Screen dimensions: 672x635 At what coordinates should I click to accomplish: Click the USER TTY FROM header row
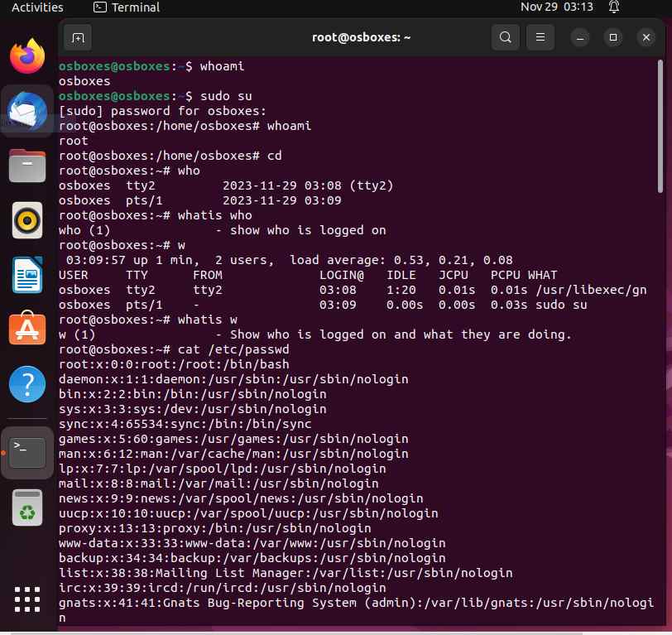click(308, 275)
